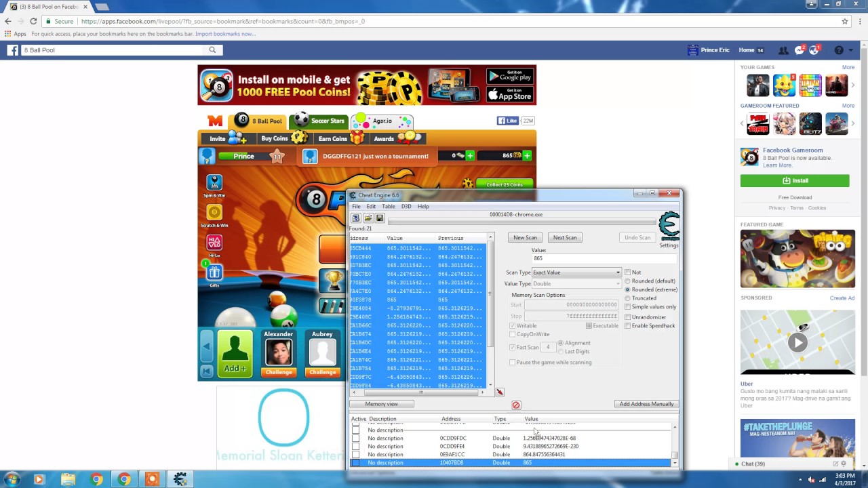Activate checkbox for address 10407BD8 row
This screenshot has height=488, width=868.
pyautogui.click(x=355, y=463)
